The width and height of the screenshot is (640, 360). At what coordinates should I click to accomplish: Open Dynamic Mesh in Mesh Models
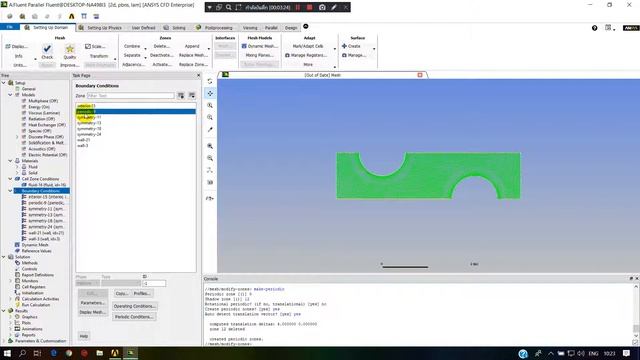259,46
